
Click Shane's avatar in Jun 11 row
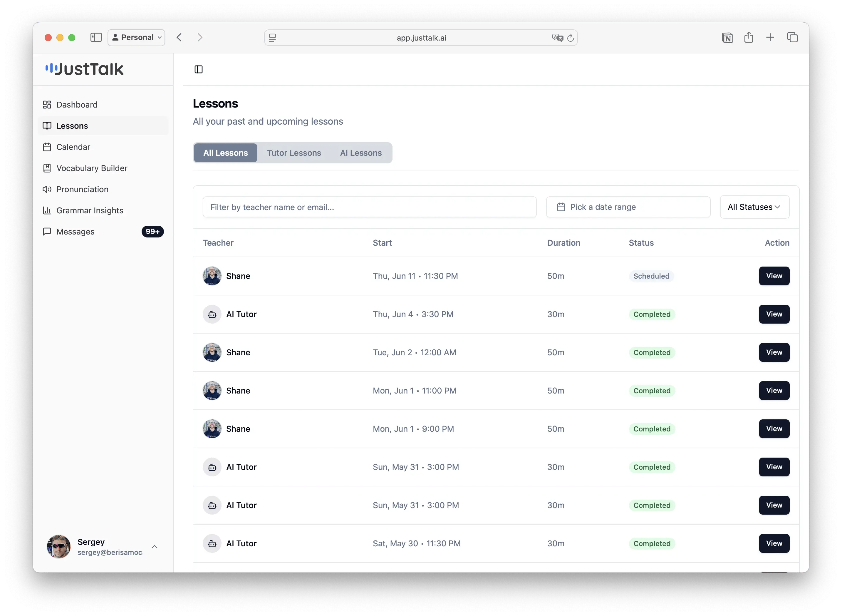[x=212, y=276]
